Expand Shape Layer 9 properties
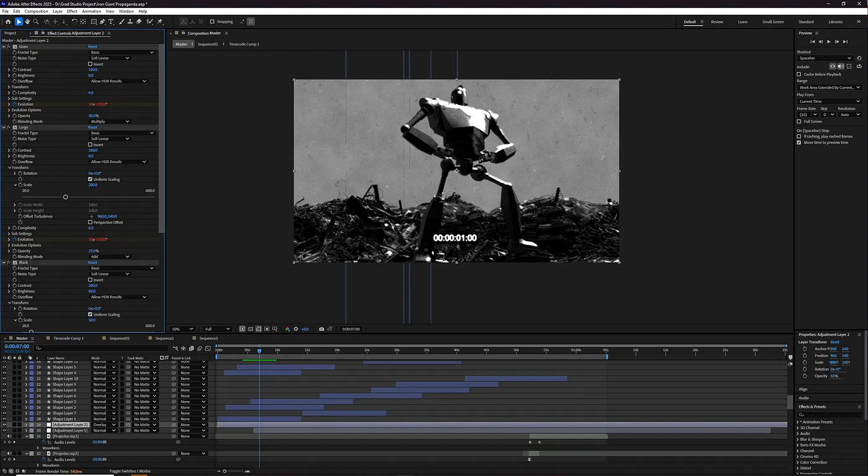Screen dimensions: 868x476 tap(26, 384)
